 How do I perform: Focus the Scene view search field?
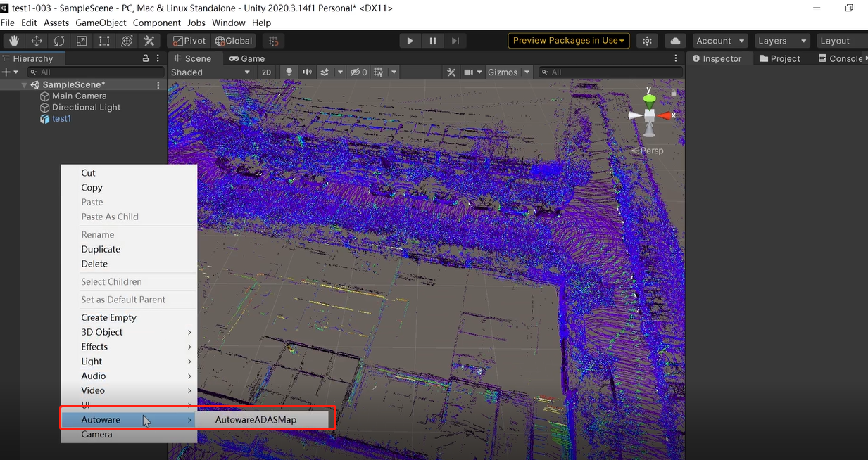610,72
